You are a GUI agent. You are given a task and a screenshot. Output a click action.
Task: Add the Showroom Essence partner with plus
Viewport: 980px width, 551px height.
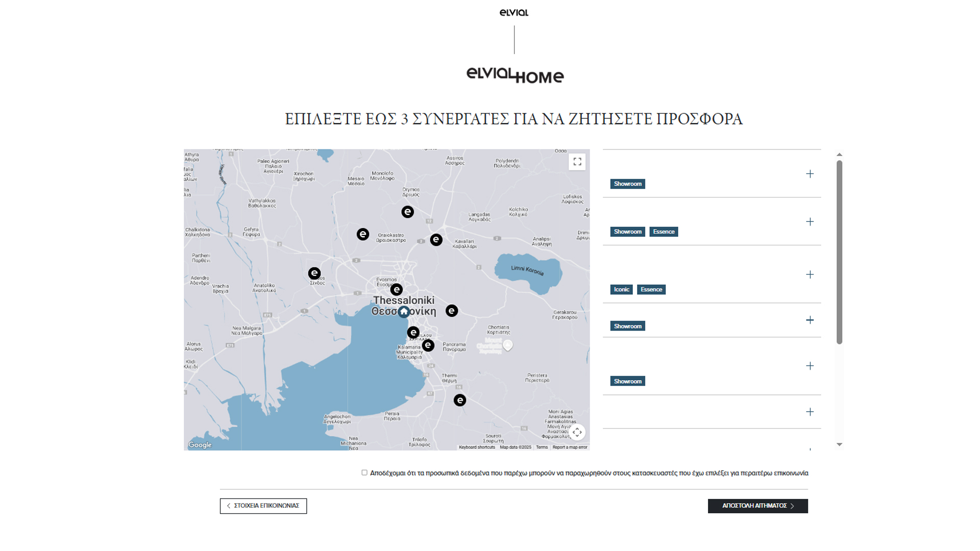click(810, 222)
